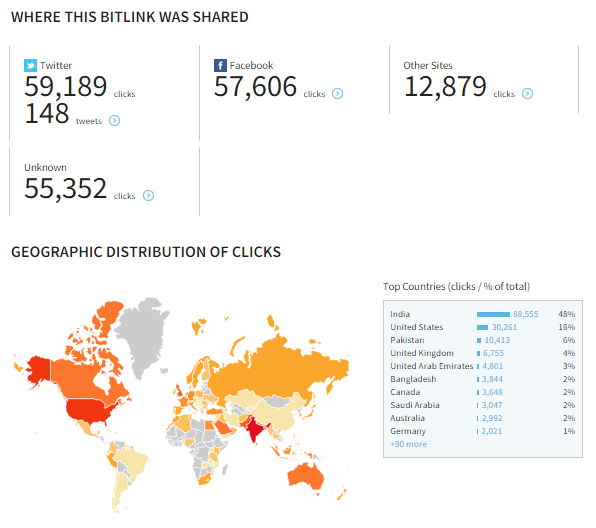Click India's 88,555 clicks value
596x528 pixels.
(x=526, y=314)
